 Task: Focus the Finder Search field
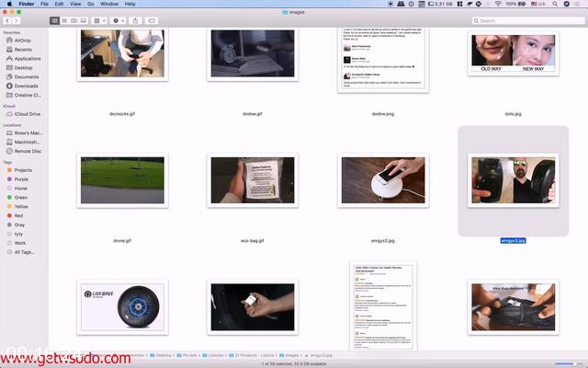(x=528, y=20)
